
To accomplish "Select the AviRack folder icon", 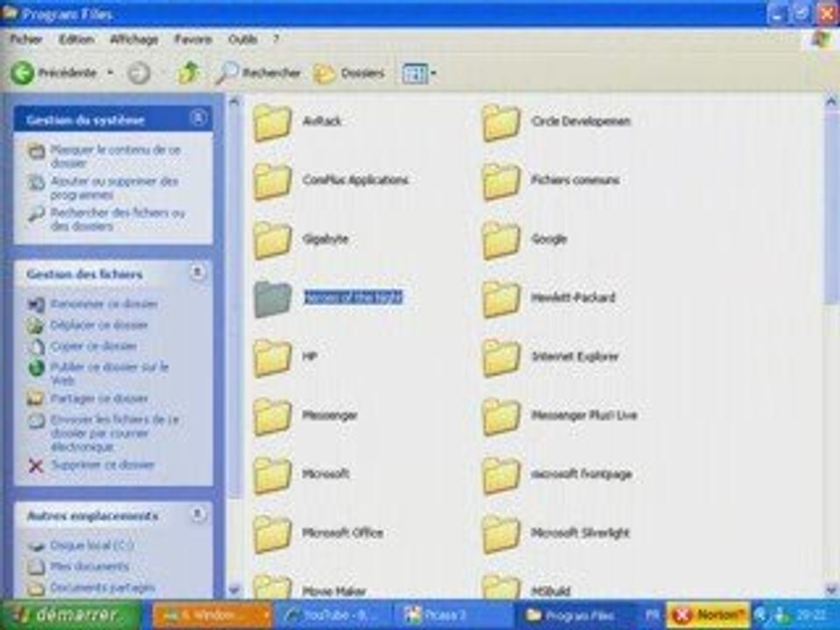I will pyautogui.click(x=272, y=122).
